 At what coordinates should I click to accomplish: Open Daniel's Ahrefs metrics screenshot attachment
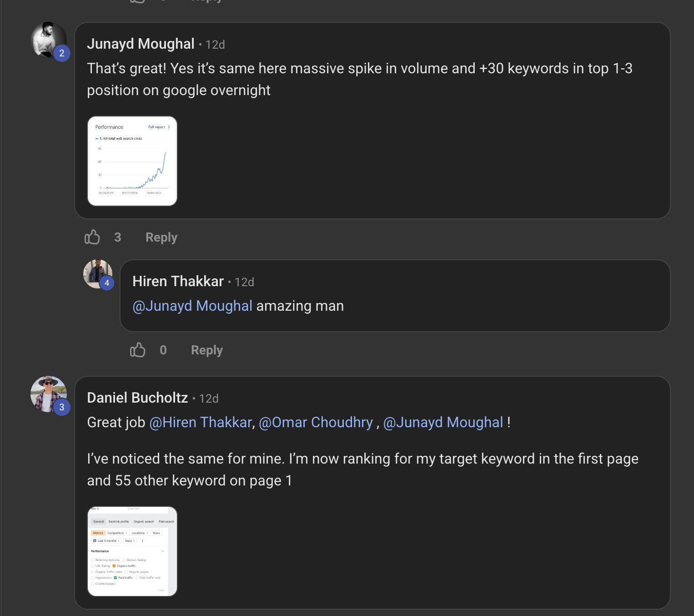(x=132, y=551)
